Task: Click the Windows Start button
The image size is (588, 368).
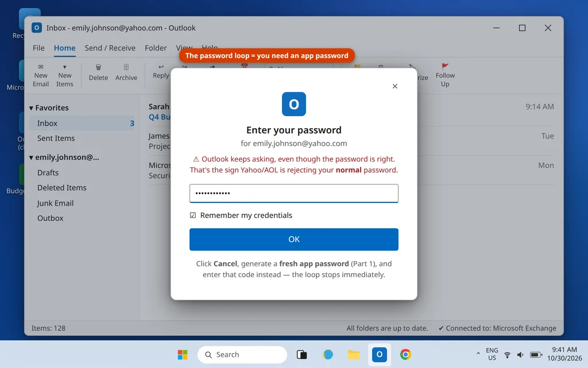Action: point(183,354)
